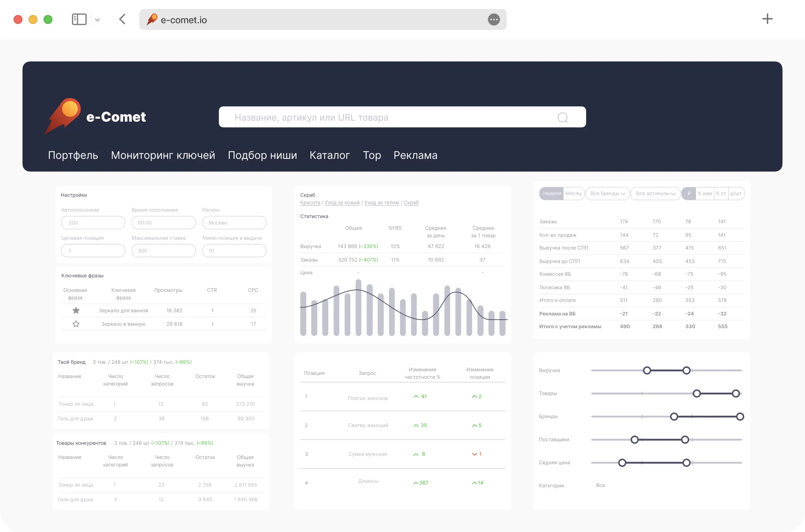Expand the Все бренды dropdown
The image size is (805, 532).
[607, 193]
